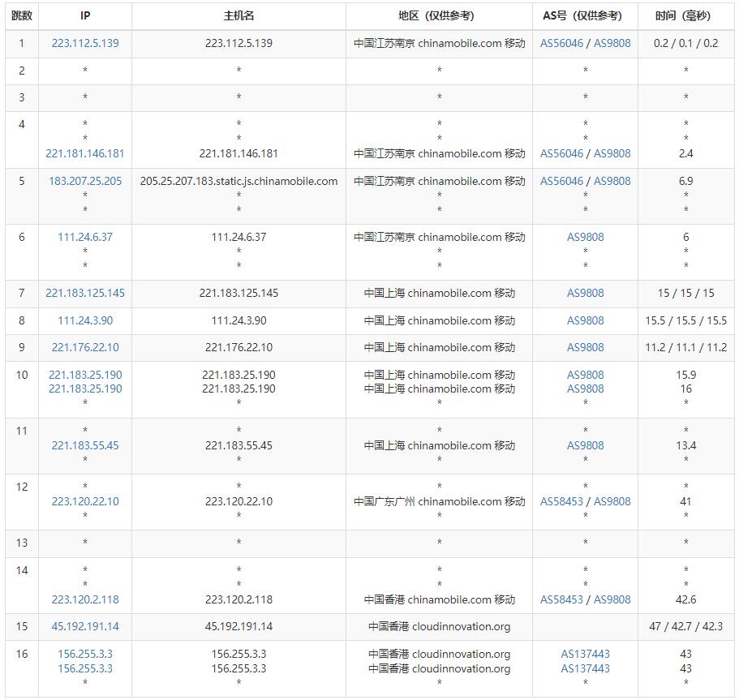
Task: Open AS9808 link in hop 11 row
Action: click(585, 445)
